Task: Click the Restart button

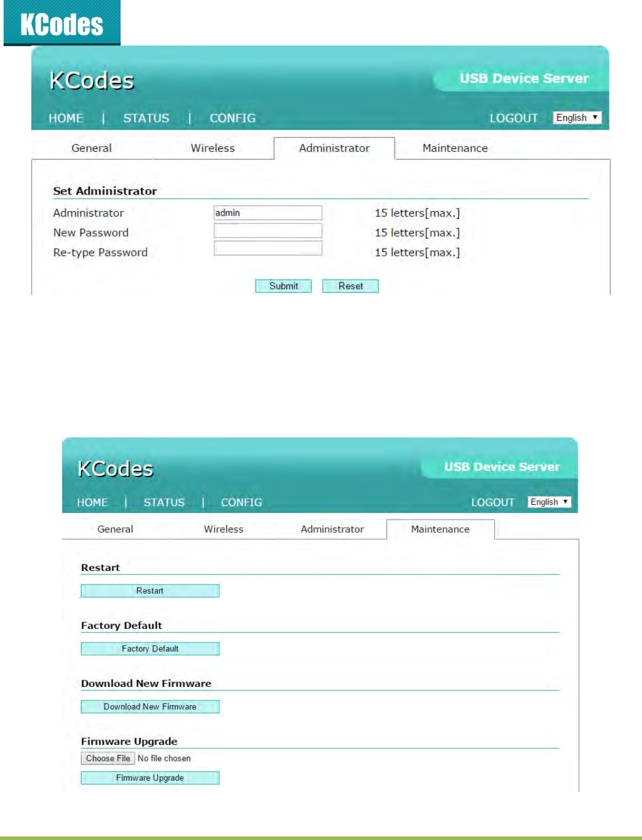Action: (x=150, y=591)
